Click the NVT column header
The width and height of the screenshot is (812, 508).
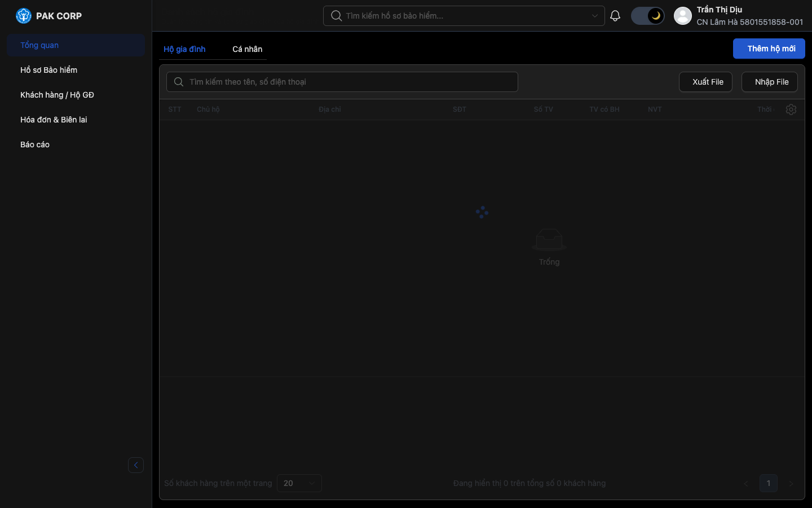[655, 110]
